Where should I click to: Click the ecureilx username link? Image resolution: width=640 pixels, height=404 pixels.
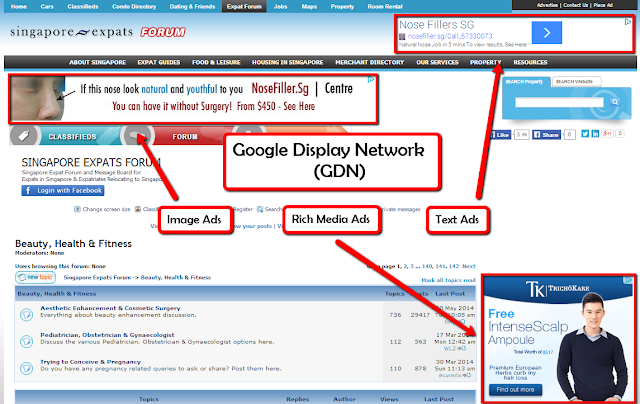point(450,375)
